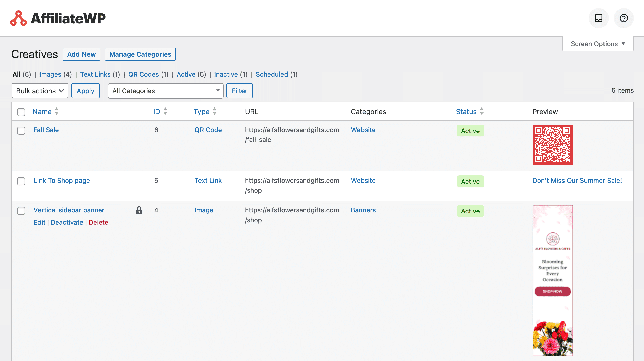Click the Fall Sale QR code preview

[x=552, y=145]
